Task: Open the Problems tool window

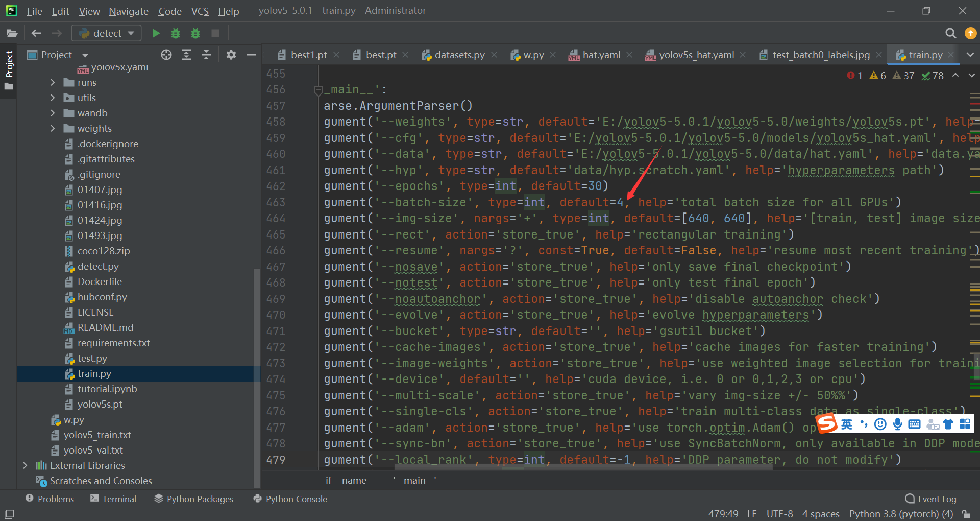Action: tap(50, 499)
